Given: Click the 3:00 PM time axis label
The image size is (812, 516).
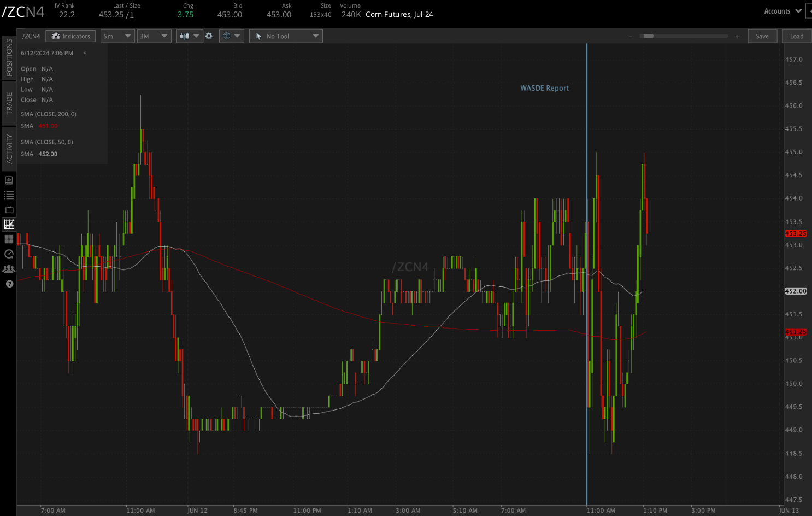Looking at the screenshot, I should point(703,511).
